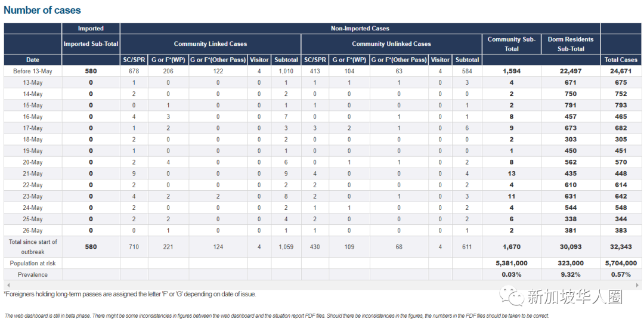Click the right scroll arrow below the table

pyautogui.click(x=638, y=286)
